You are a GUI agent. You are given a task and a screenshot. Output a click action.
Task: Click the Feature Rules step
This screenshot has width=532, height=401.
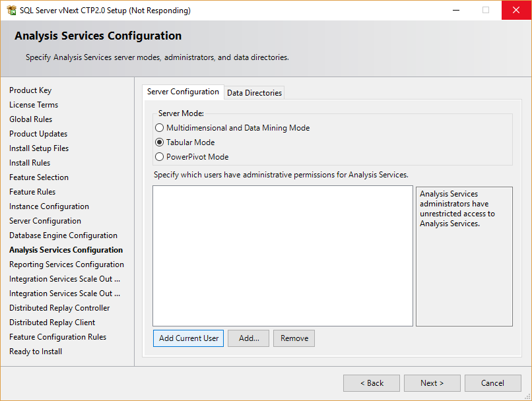coord(32,192)
